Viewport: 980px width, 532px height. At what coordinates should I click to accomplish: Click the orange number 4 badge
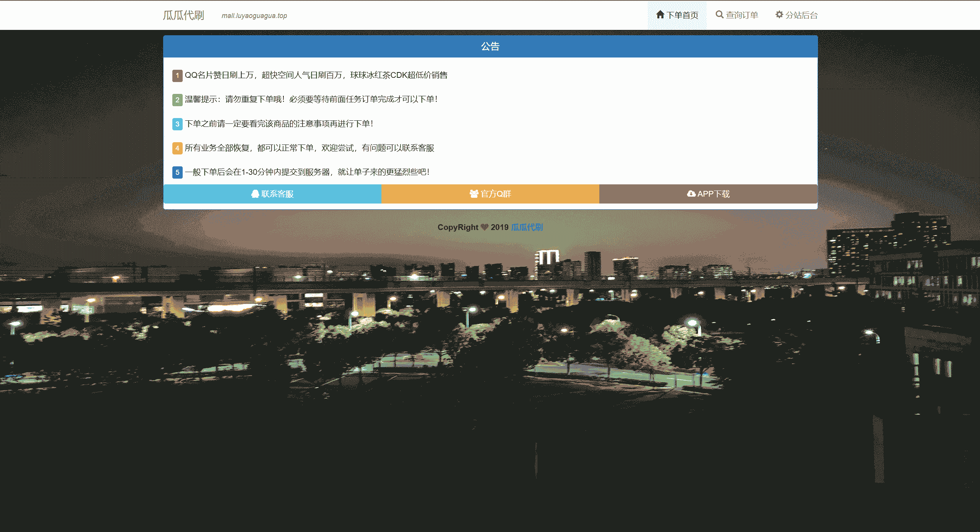[x=177, y=148]
